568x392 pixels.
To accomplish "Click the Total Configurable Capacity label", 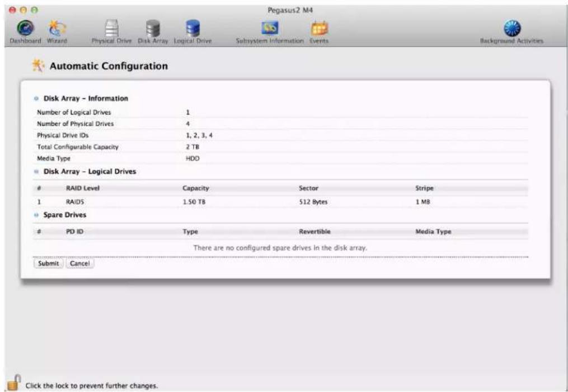I will (x=78, y=147).
